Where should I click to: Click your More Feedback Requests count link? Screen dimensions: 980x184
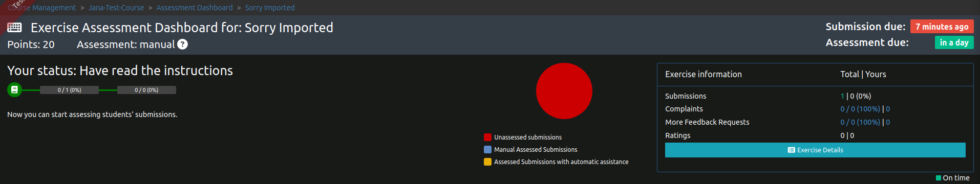point(888,122)
